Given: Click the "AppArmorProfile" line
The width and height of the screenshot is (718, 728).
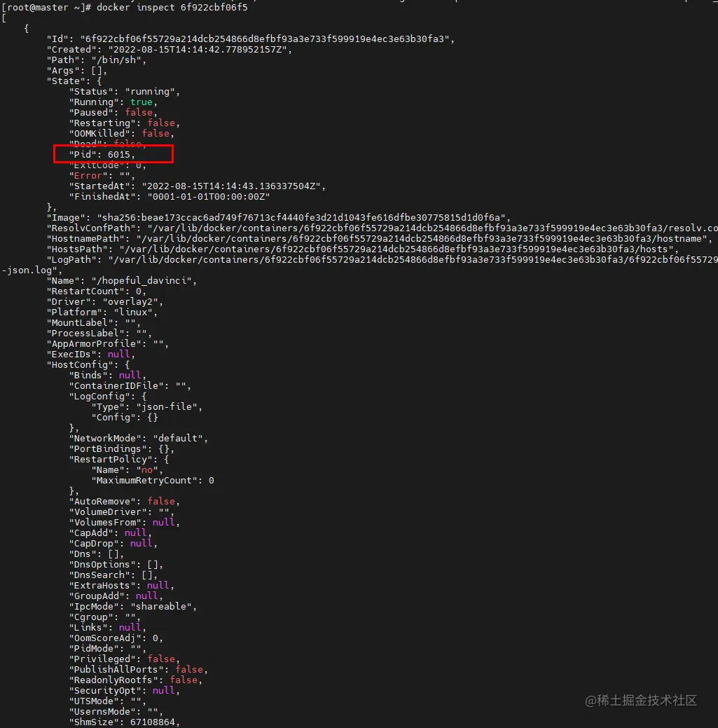Looking at the screenshot, I should [108, 344].
